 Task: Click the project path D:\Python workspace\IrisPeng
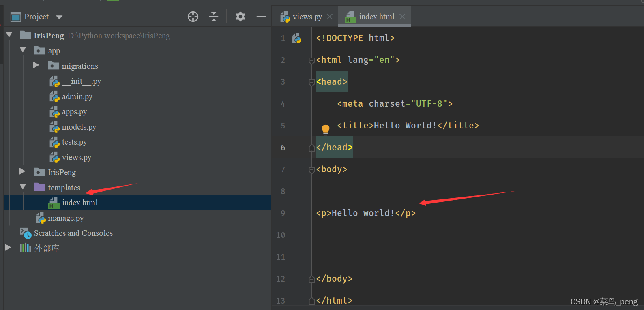pyautogui.click(x=119, y=36)
